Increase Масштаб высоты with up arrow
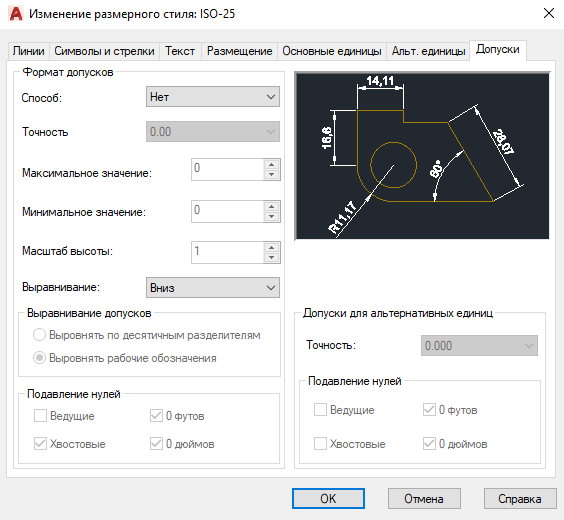Viewport: 564px width, 520px height. click(x=271, y=247)
